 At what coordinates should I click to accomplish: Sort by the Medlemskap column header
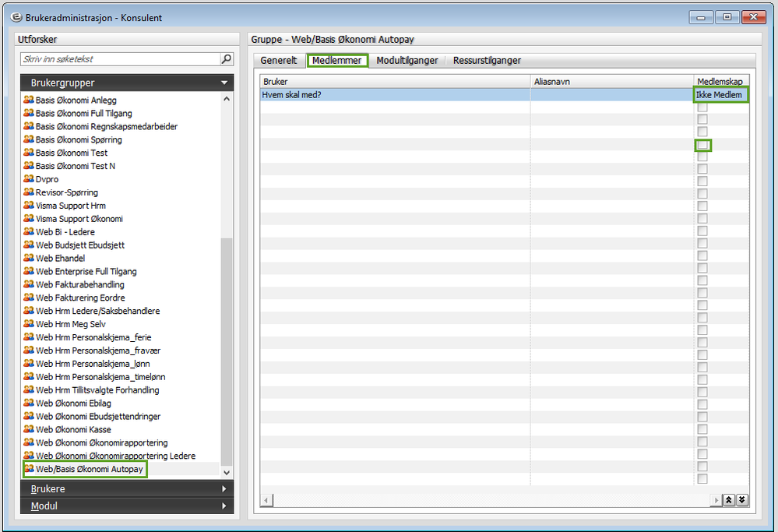721,81
